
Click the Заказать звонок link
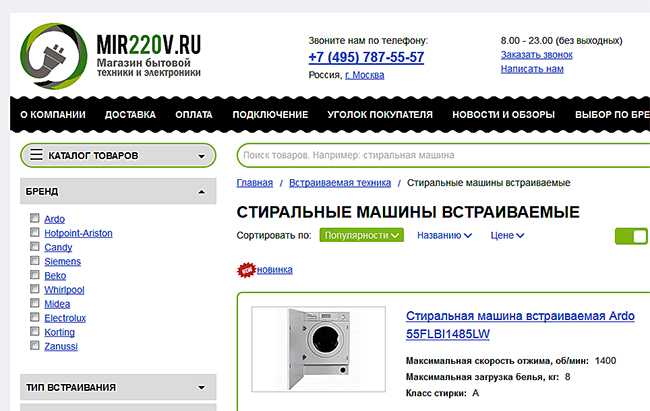536,55
